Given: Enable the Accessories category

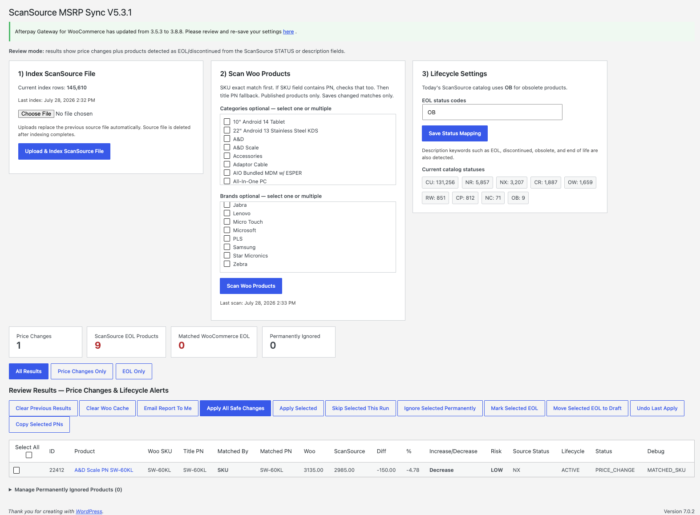Looking at the screenshot, I should 227,156.
